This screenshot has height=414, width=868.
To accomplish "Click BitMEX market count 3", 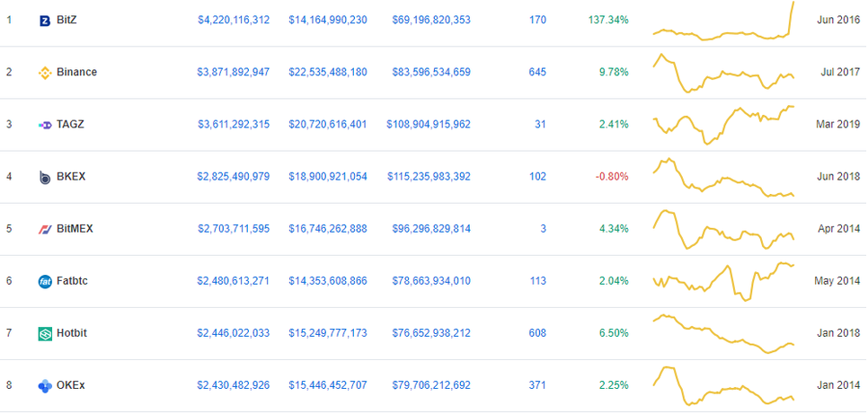I will [x=543, y=229].
